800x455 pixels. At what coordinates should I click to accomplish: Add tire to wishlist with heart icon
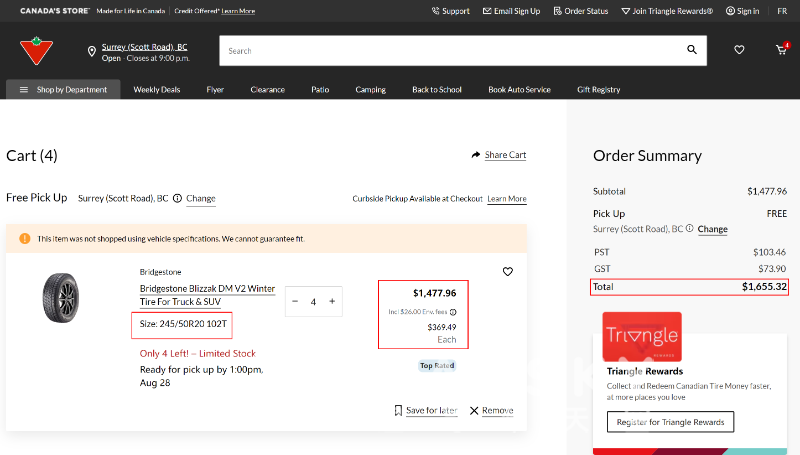coord(508,271)
